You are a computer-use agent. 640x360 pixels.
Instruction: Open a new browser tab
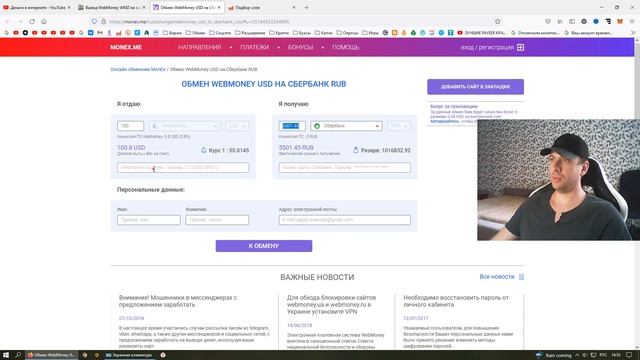point(307,7)
